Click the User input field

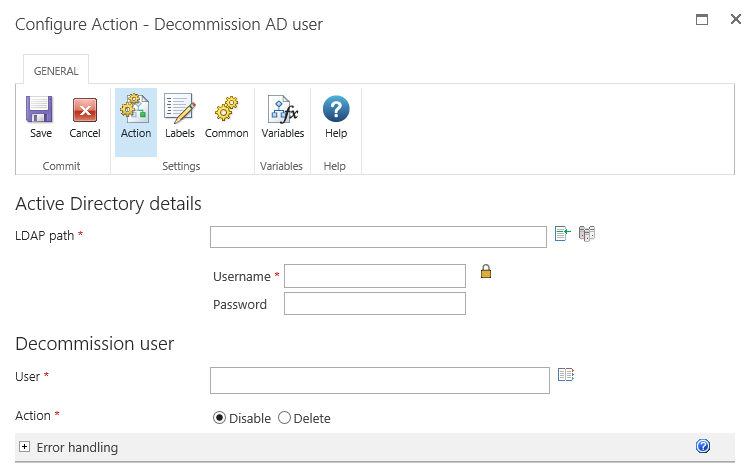(380, 380)
